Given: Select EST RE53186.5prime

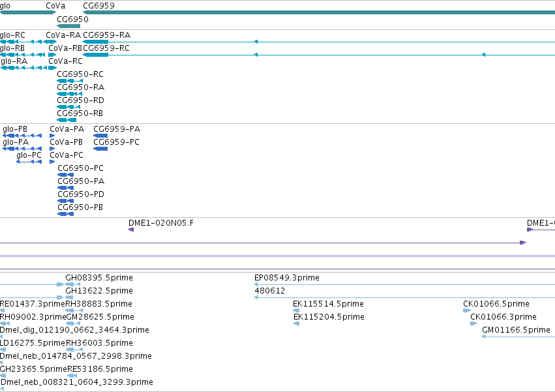Looking at the screenshot, I should (100, 370).
